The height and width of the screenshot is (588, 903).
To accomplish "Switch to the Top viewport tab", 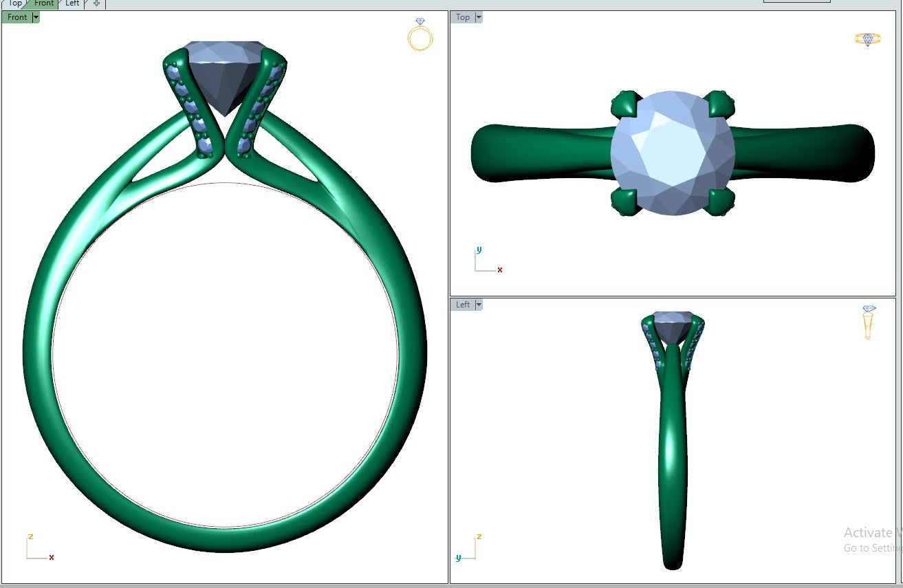I will pyautogui.click(x=14, y=3).
